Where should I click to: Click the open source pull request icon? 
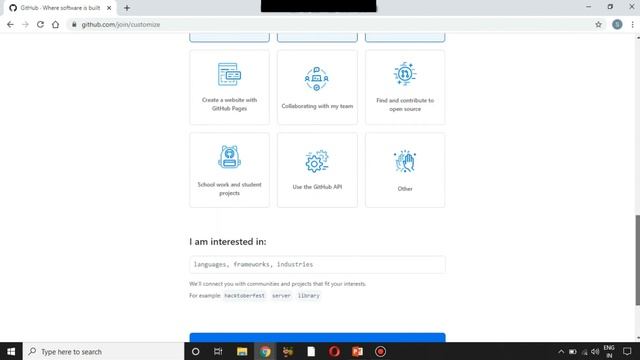405,74
